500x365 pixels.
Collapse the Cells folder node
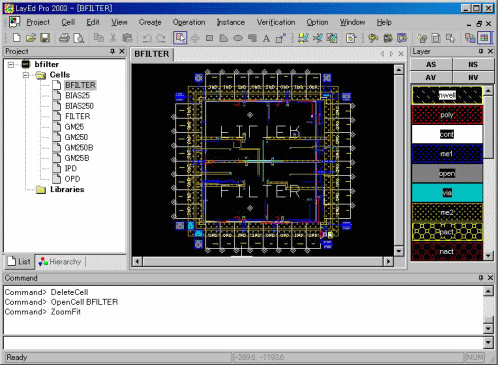pos(26,75)
